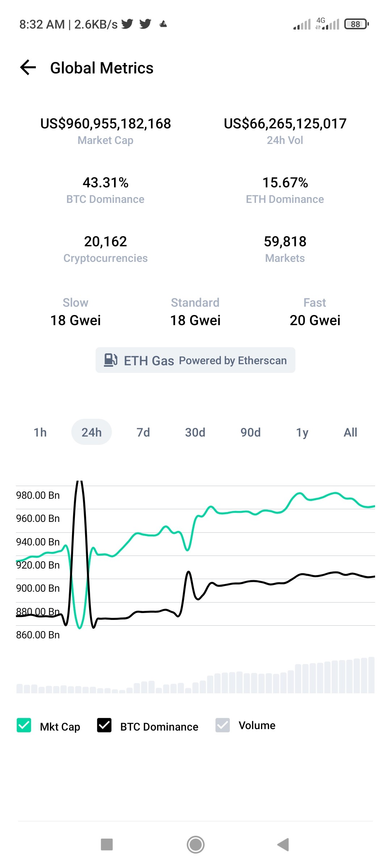
Task: Select the 7d time range tab
Action: (x=143, y=432)
